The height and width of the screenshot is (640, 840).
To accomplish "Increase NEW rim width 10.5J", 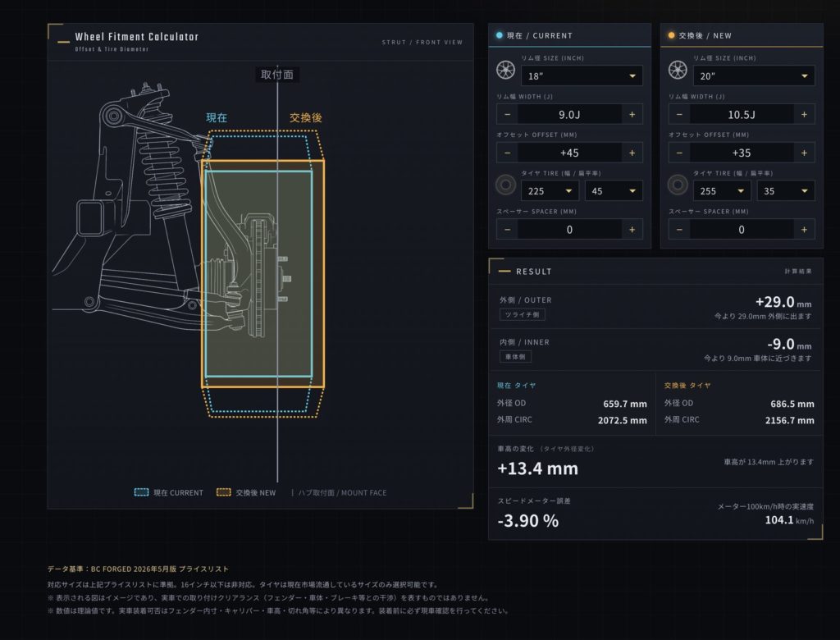I will [x=804, y=114].
